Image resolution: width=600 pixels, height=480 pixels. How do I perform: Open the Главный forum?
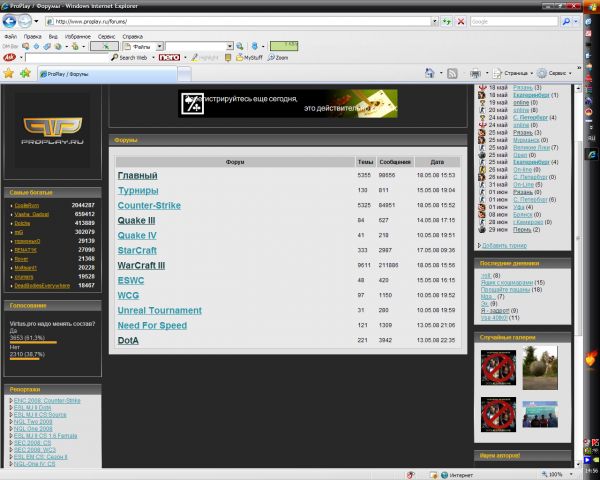(x=138, y=176)
